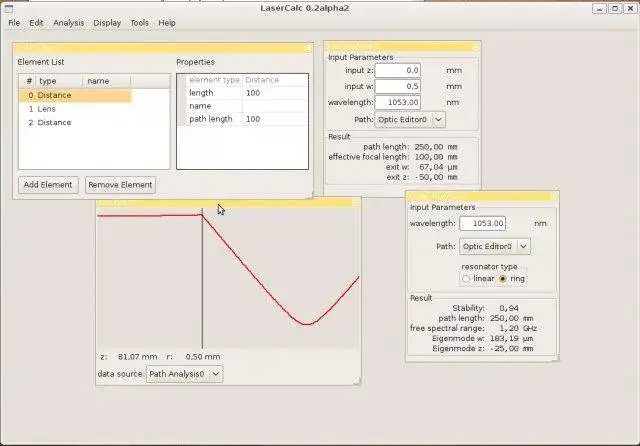Close the plot panel
Screen dimensions: 640x446
[x=356, y=202]
